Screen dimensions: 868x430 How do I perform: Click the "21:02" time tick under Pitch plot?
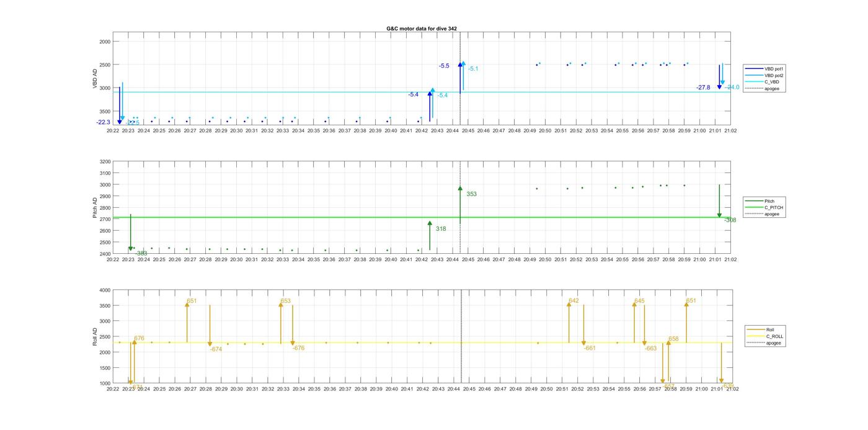coord(730,260)
